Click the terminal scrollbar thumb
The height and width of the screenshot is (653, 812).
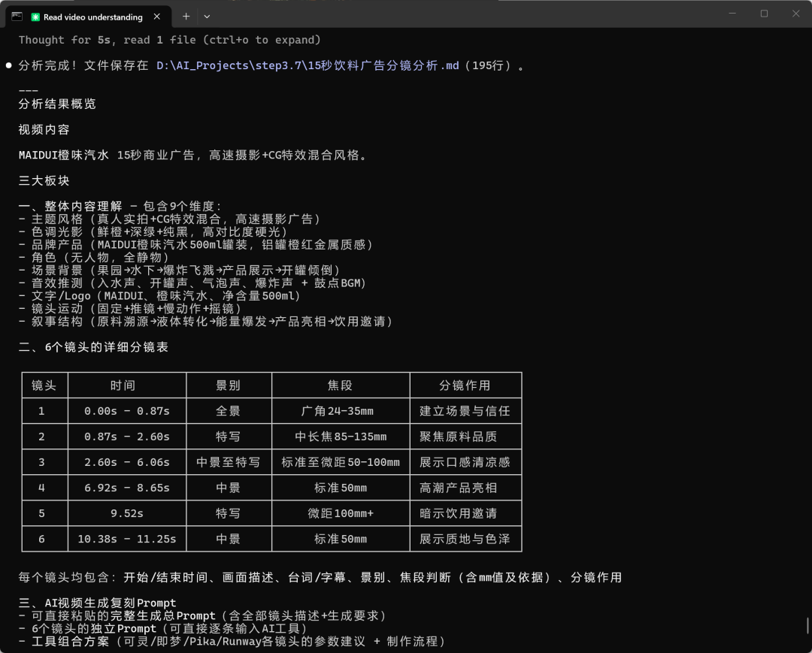[x=807, y=625]
